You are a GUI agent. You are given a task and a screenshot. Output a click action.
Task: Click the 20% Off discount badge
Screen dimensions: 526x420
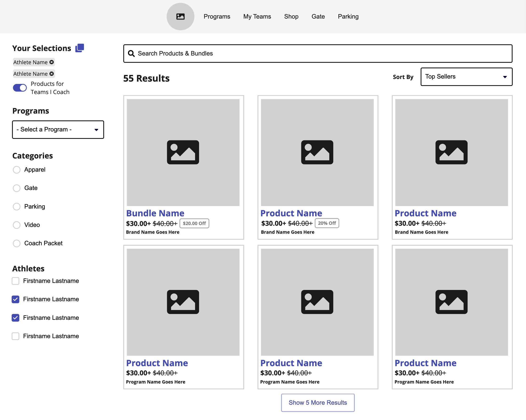327,223
